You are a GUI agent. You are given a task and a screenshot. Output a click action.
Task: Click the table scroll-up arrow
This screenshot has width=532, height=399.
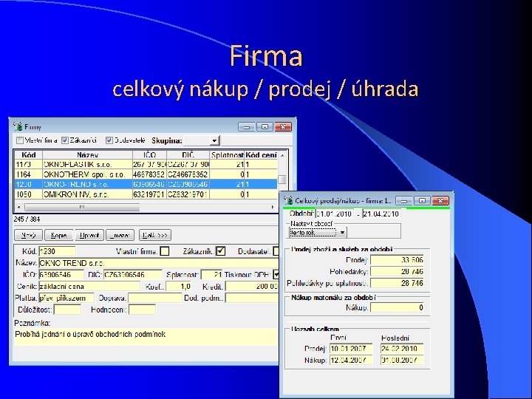[x=282, y=155]
